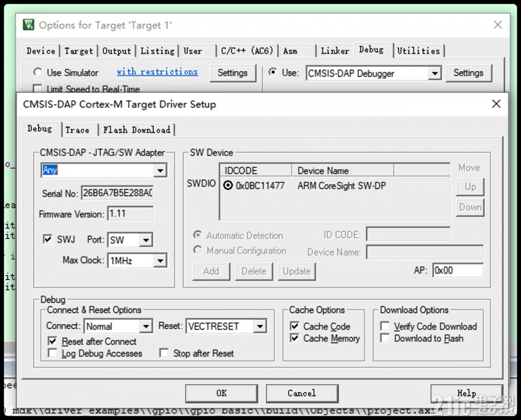The width and height of the screenshot is (521, 420).
Task: Expand the adapter 'Any' dropdown
Action: 160,170
